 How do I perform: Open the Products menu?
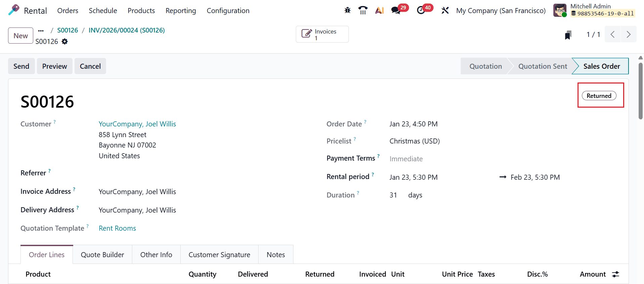coord(141,11)
